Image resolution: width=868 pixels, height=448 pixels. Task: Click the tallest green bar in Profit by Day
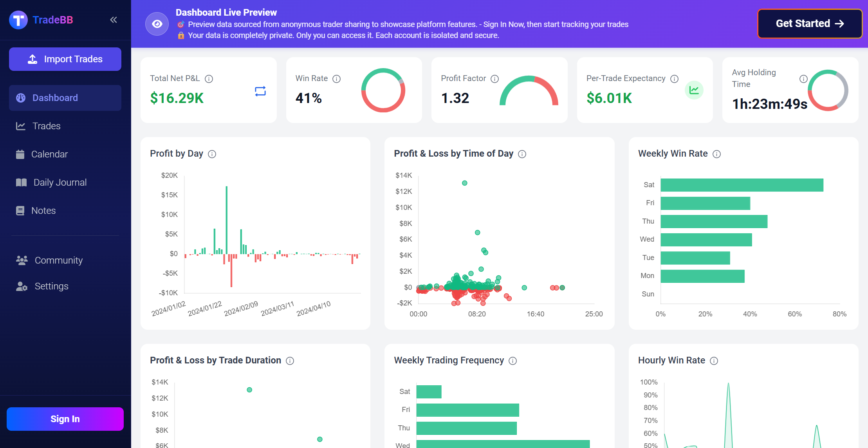[x=227, y=220]
